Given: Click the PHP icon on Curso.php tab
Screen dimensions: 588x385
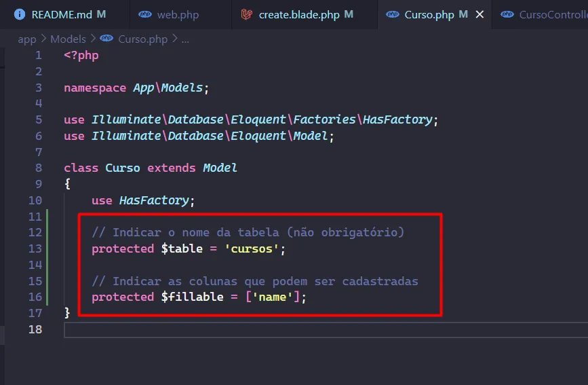Looking at the screenshot, I should tap(393, 14).
